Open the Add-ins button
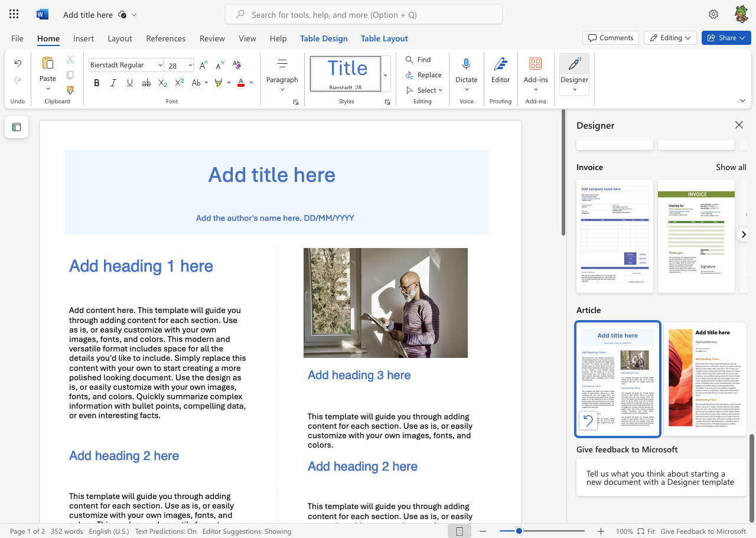The image size is (756, 538). click(536, 74)
